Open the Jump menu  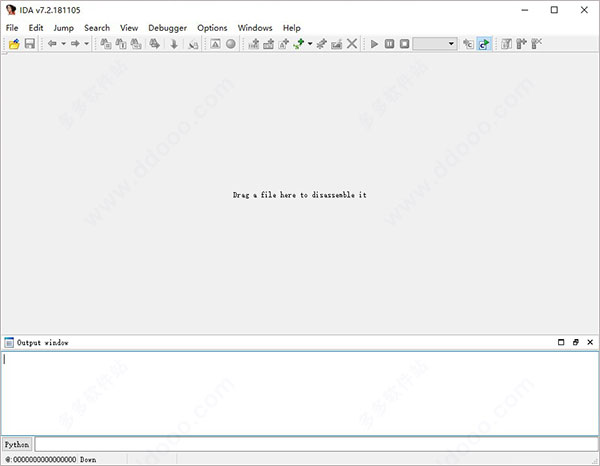[64, 28]
